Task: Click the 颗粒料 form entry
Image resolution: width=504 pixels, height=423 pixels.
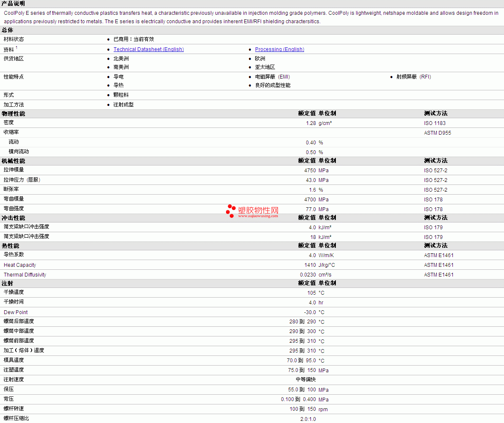Action: pos(121,95)
